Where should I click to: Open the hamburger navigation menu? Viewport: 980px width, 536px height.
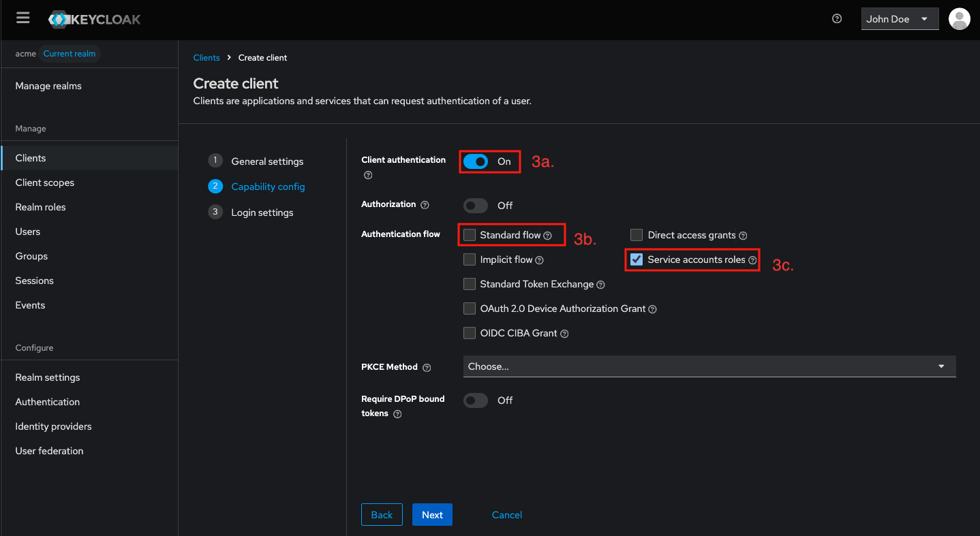tap(22, 18)
